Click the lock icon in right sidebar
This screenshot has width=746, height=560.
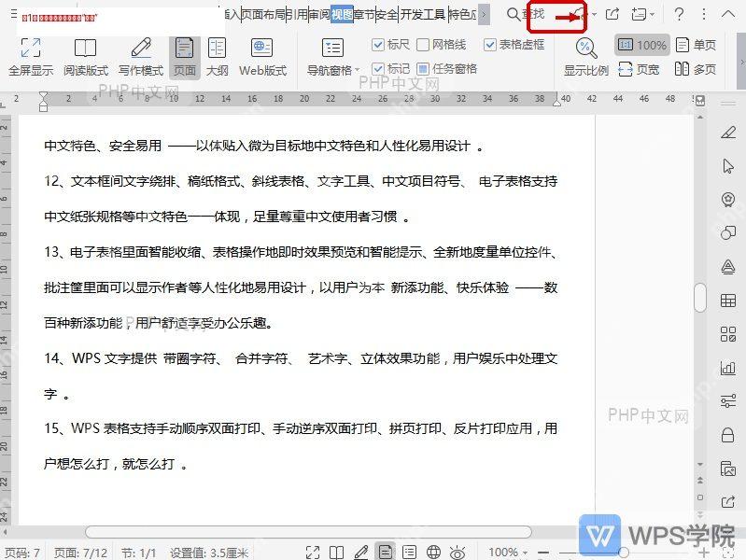coord(728,434)
